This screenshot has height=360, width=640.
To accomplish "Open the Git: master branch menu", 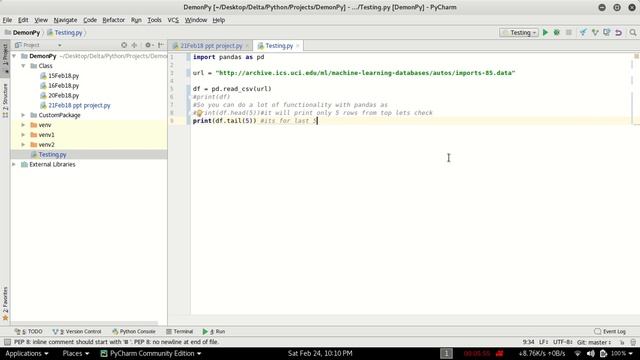I will [594, 342].
